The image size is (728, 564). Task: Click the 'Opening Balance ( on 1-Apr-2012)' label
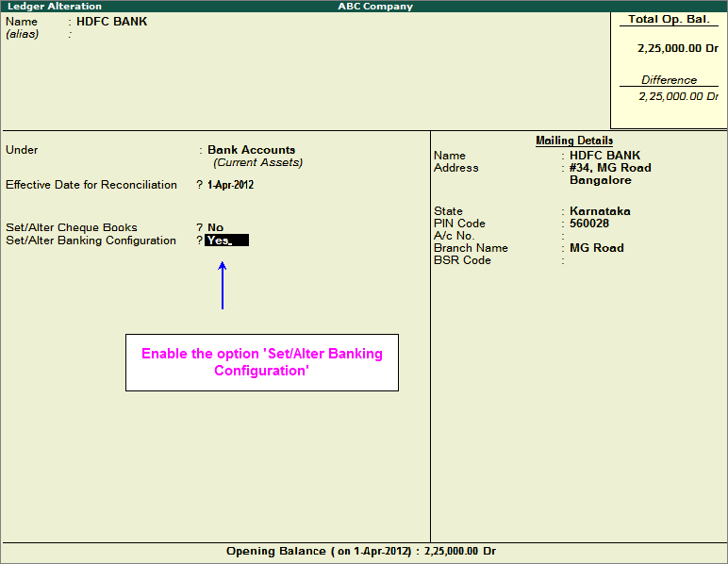[319, 552]
